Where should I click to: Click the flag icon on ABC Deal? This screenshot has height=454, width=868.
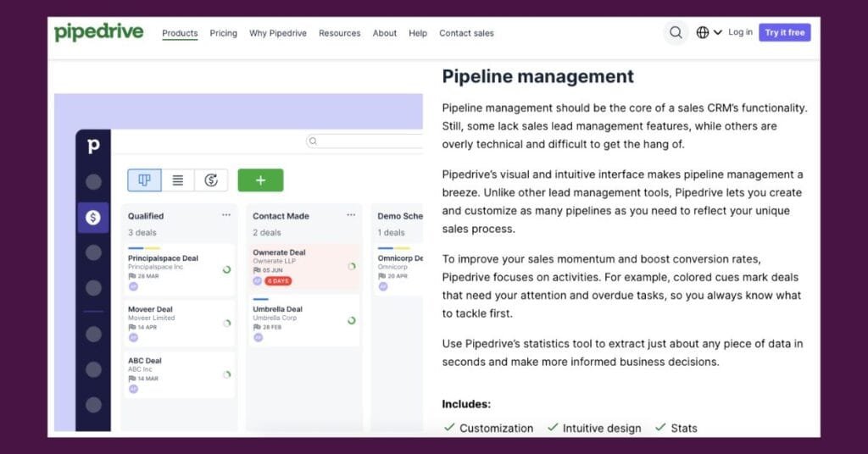point(131,379)
